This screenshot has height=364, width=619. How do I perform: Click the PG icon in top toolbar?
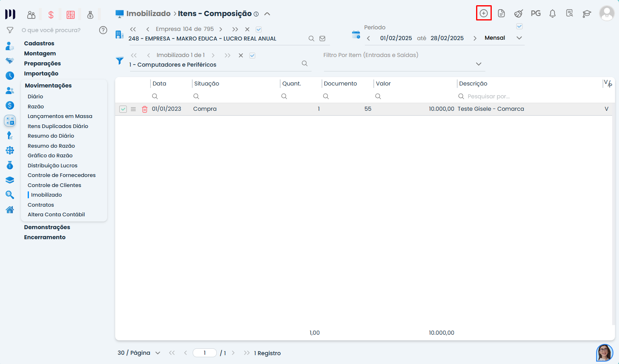pyautogui.click(x=536, y=13)
